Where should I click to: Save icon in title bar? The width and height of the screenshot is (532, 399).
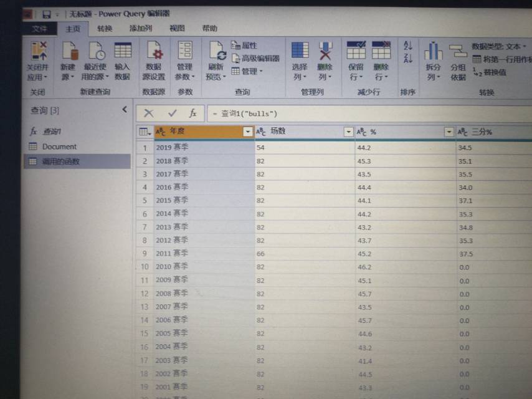pyautogui.click(x=47, y=14)
